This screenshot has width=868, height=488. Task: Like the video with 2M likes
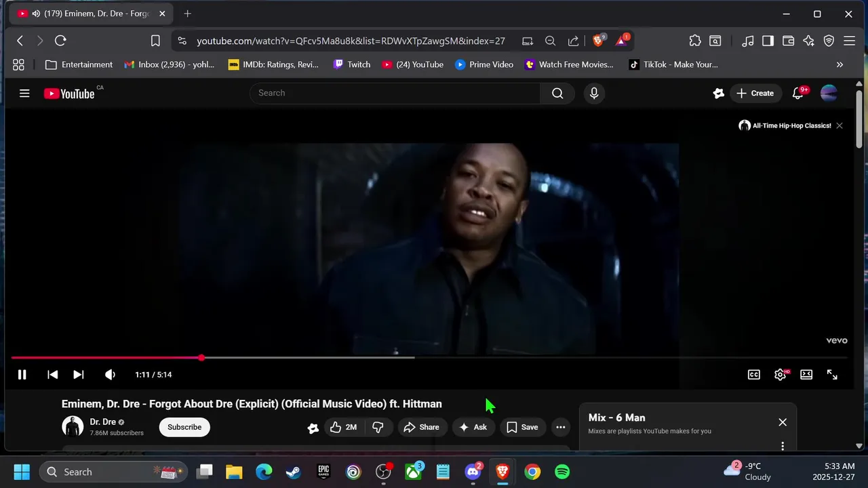343,427
